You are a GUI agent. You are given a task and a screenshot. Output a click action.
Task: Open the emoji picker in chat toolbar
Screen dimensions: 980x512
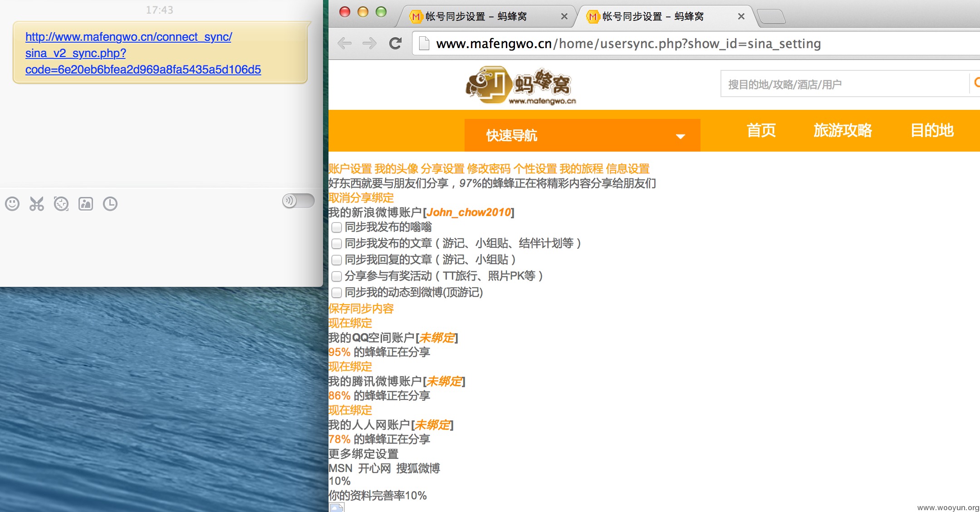[12, 204]
